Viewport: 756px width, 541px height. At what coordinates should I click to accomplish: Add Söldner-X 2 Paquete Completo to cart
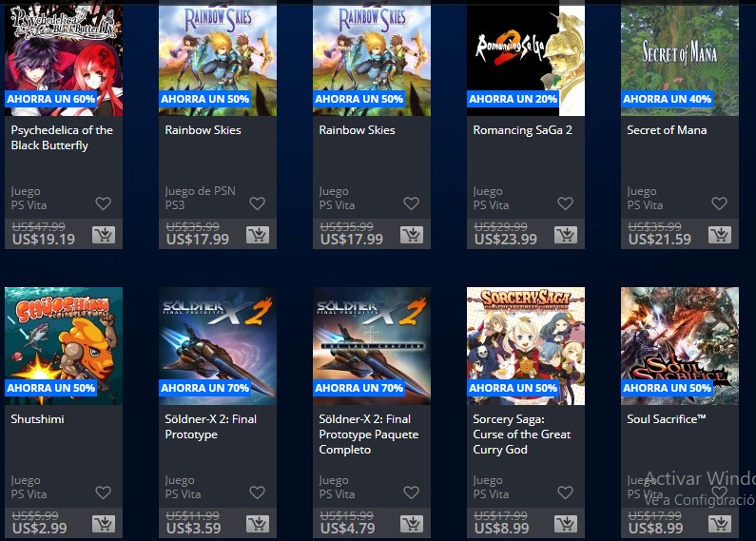pos(412,524)
